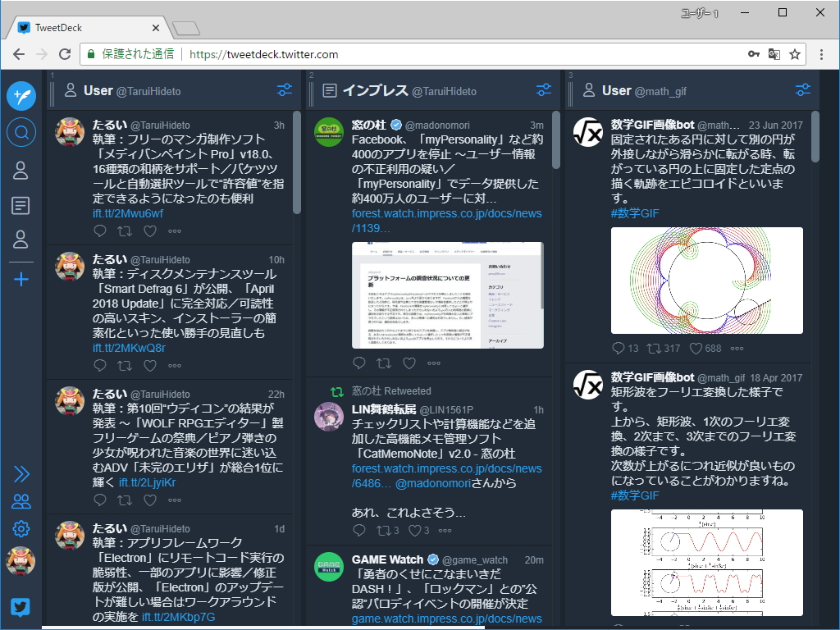Reply to the Smart Defrag 6 tweet

point(99,365)
